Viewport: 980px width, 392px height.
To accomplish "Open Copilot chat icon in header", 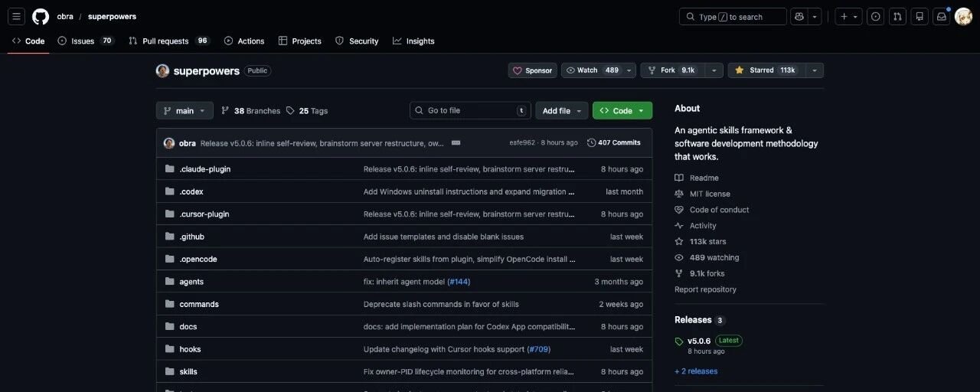I will (799, 16).
